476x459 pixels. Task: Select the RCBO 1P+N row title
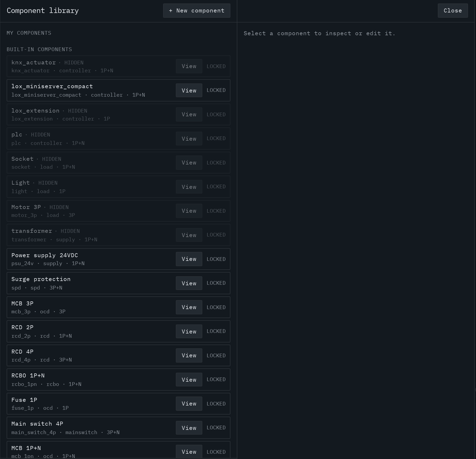click(x=28, y=375)
